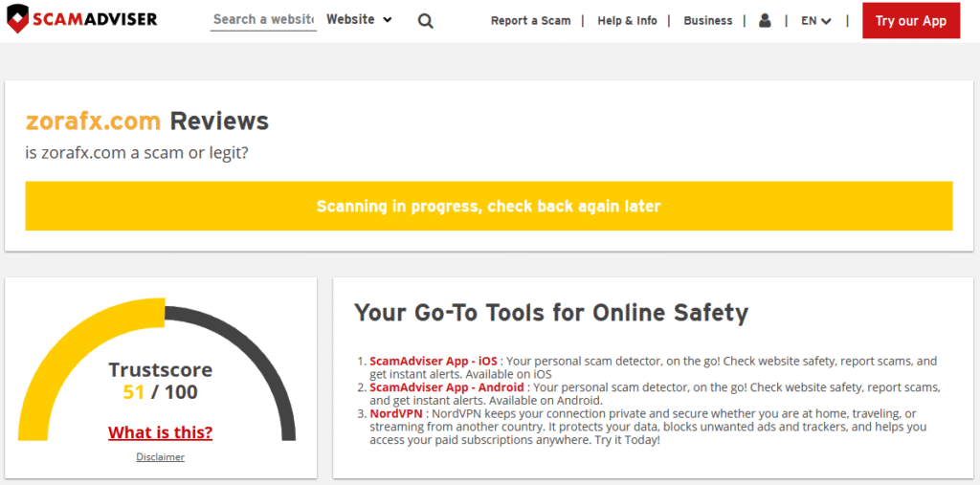Click the magnifying glass search icon

426,21
